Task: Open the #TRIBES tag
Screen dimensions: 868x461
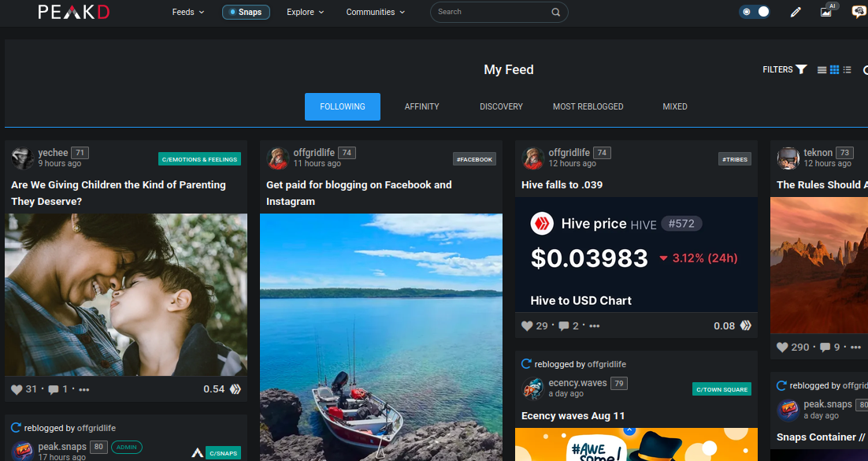Action: pyautogui.click(x=735, y=159)
